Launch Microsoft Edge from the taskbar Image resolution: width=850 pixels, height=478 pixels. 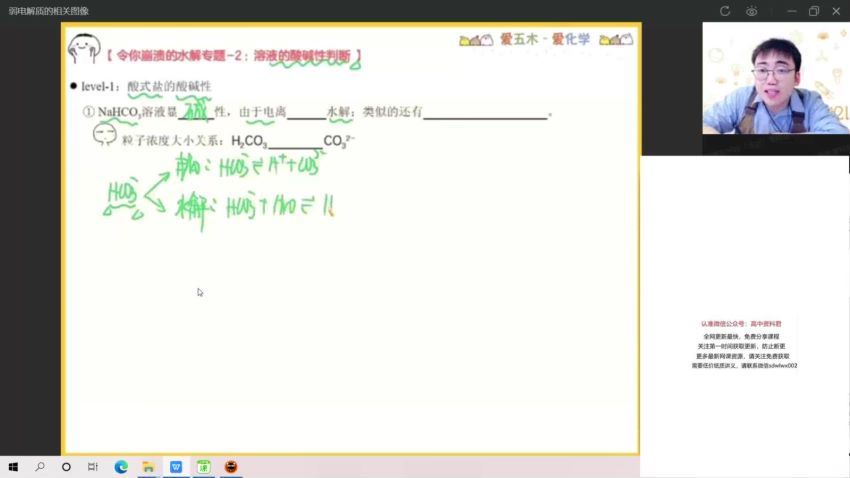(x=121, y=467)
